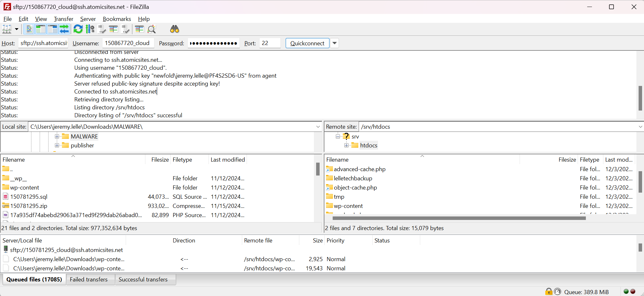Open the Quickconnect history dropdown arrow
This screenshot has width=644, height=296.
tap(334, 43)
